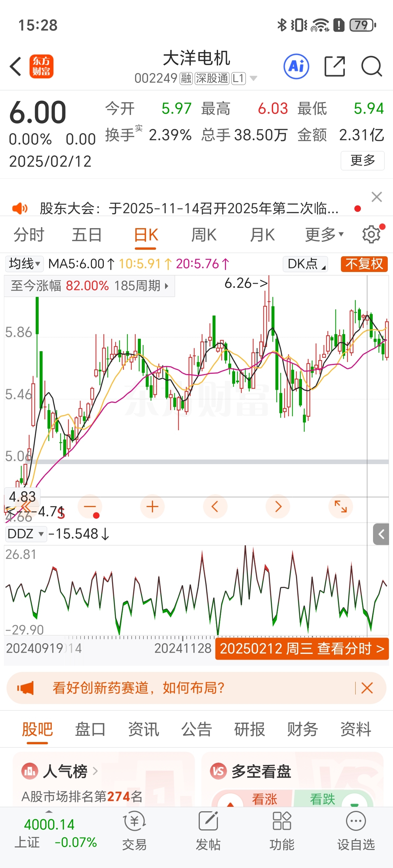Open 均线 indicator dropdown
The width and height of the screenshot is (393, 868).
pos(24,263)
